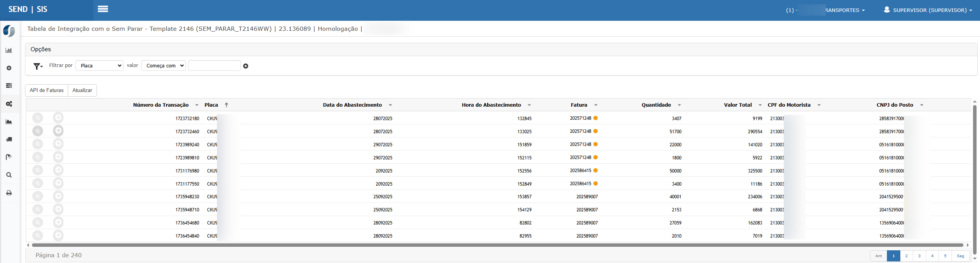The width and height of the screenshot is (980, 263).
Task: Click arrow action for transaction 1723732460
Action: pyautogui.click(x=58, y=131)
